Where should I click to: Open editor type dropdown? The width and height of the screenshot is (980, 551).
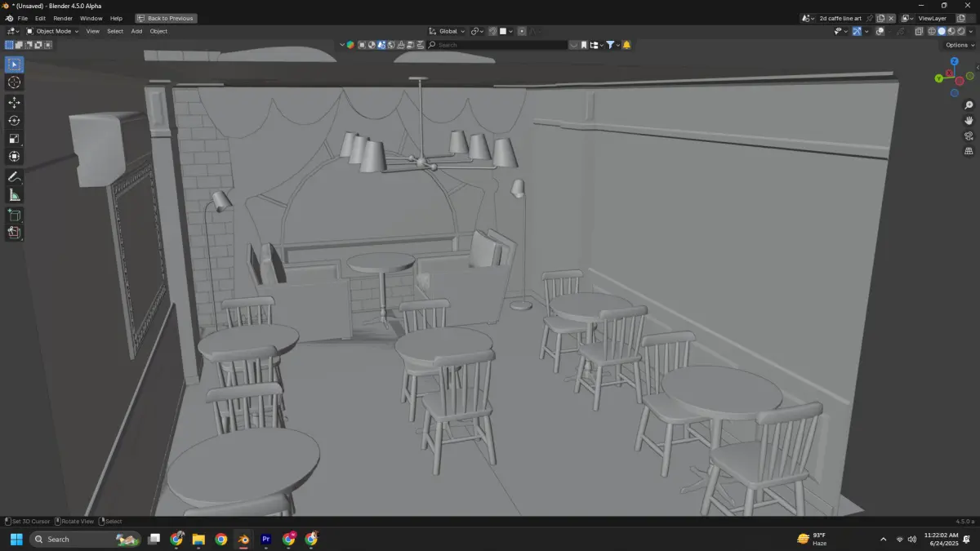13,31
